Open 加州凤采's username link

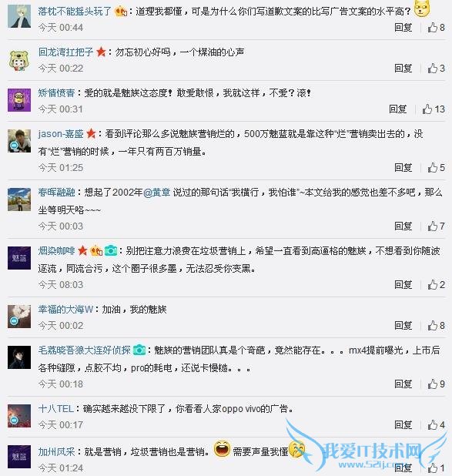(x=56, y=451)
